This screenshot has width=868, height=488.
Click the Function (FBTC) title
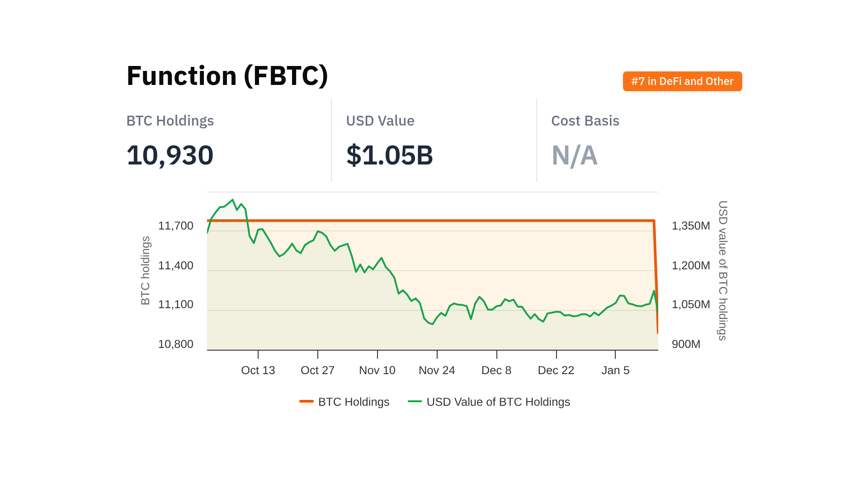coord(227,75)
